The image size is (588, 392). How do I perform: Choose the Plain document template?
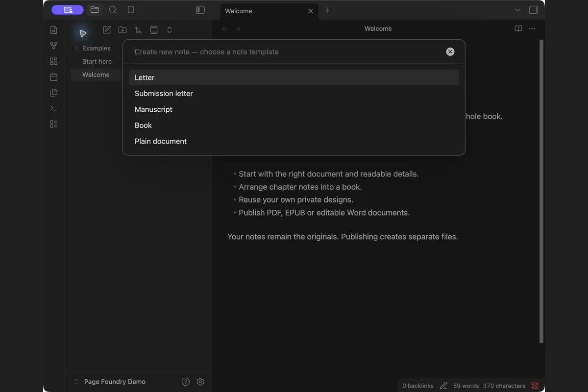(x=294, y=141)
